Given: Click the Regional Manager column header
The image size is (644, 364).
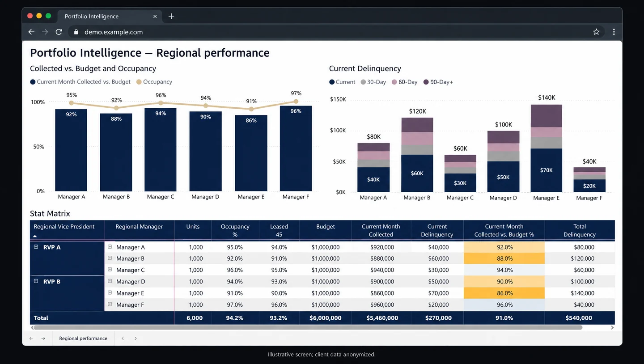Looking at the screenshot, I should pyautogui.click(x=139, y=230).
